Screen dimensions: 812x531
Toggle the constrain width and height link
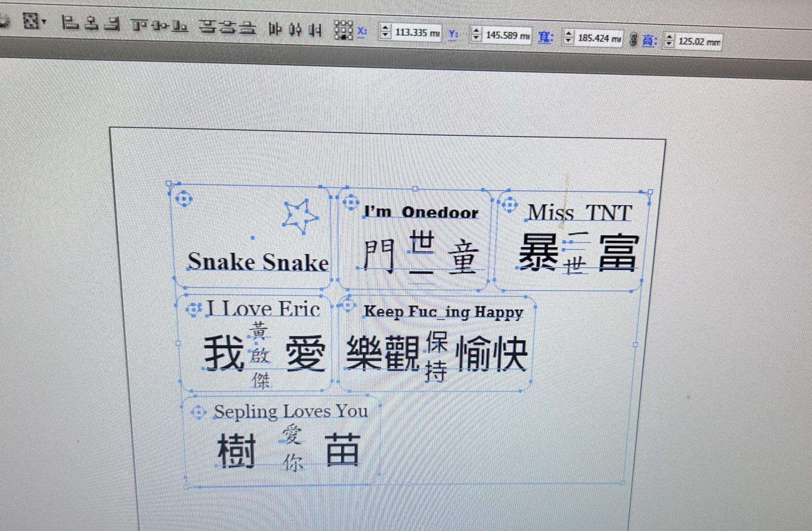(633, 40)
